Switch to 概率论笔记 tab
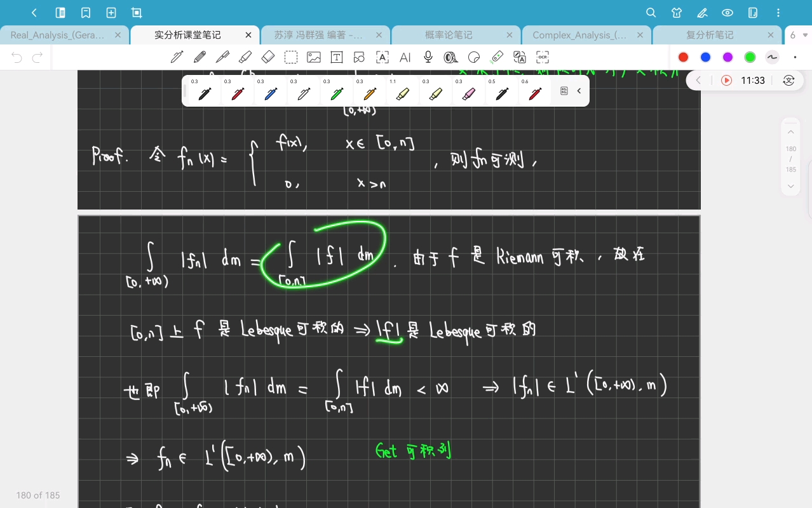This screenshot has width=812, height=508. (449, 35)
